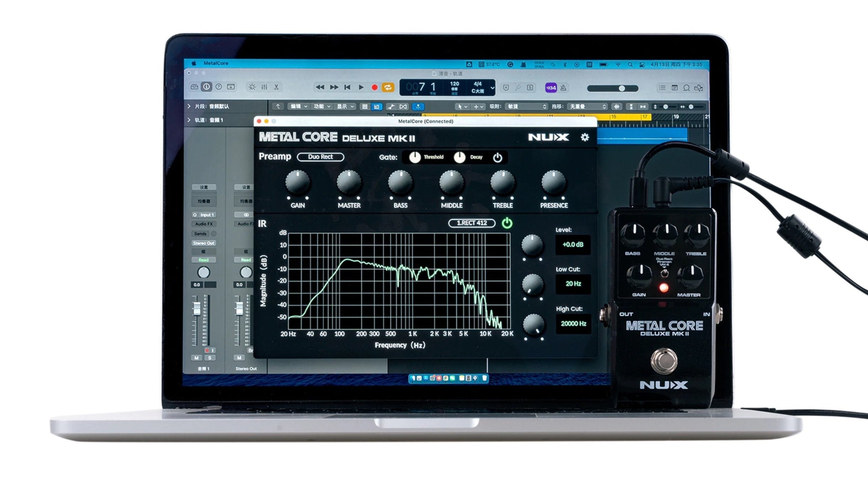This screenshot has height=489, width=868.
Task: Open the Mixer panel icon
Action: [x=265, y=88]
